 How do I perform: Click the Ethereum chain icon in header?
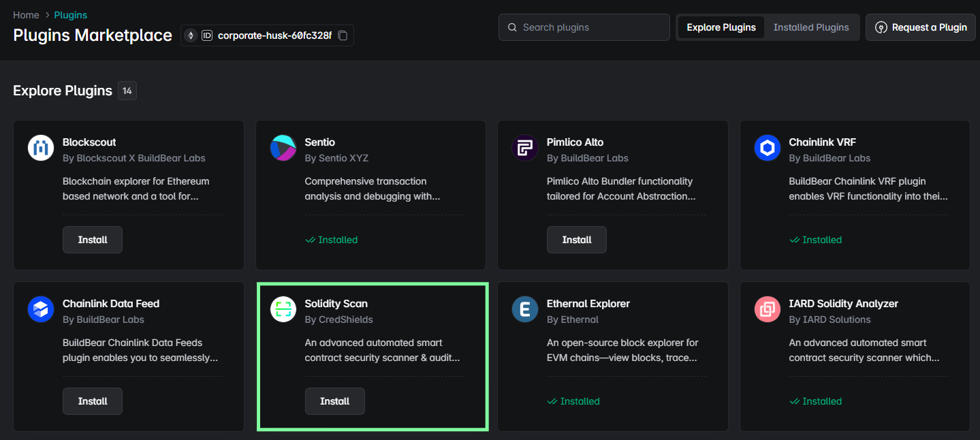pyautogui.click(x=191, y=35)
